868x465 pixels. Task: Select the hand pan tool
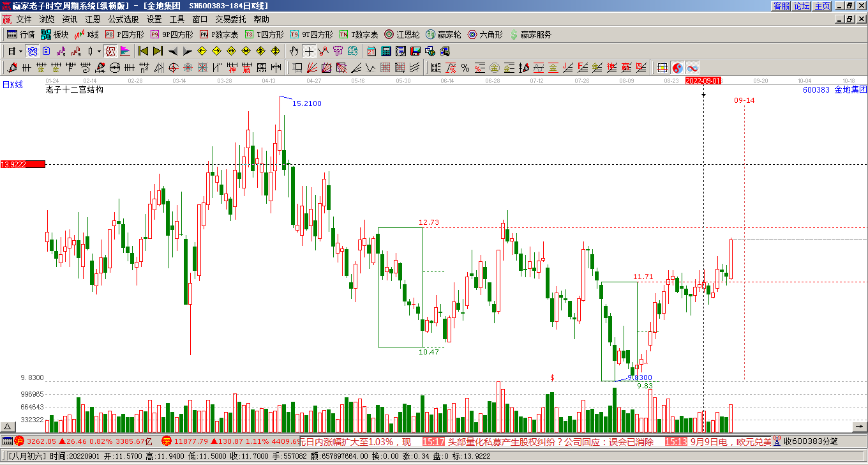294,51
